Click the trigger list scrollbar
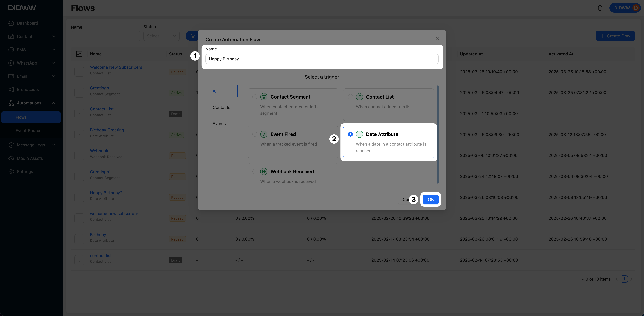Screen dimensions: 644x316 tap(438, 135)
